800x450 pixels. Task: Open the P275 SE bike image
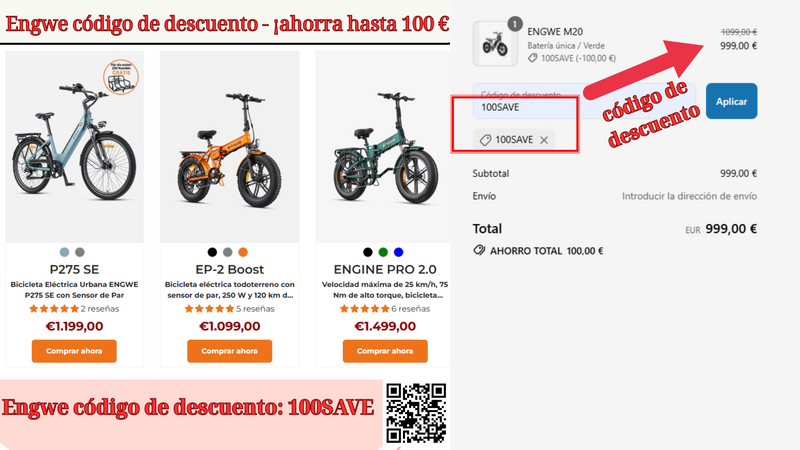(x=74, y=148)
